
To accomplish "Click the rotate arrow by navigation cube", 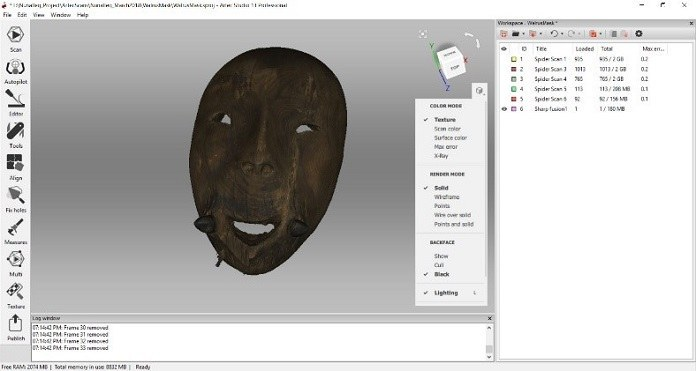I will coord(473,40).
